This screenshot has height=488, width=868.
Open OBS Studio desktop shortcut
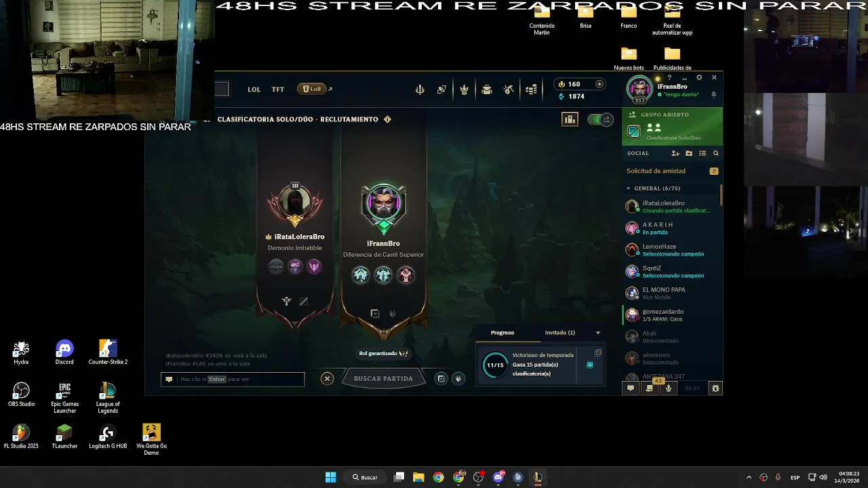point(21,395)
